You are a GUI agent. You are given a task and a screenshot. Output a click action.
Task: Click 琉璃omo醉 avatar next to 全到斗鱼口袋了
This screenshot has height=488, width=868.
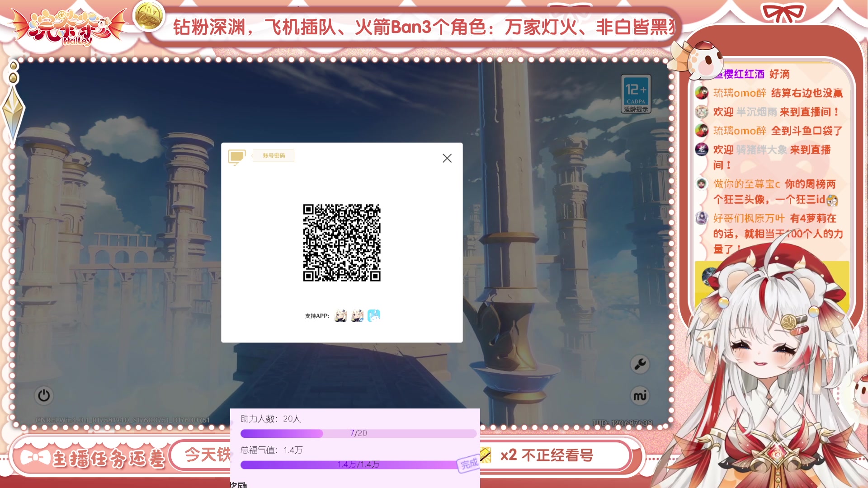point(702,131)
